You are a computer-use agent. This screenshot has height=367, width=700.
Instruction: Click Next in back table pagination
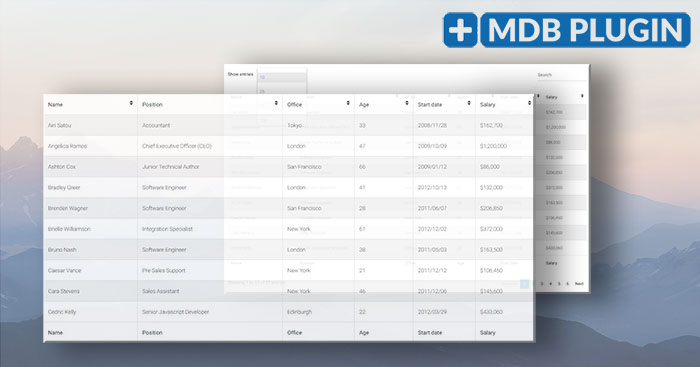[x=579, y=284]
